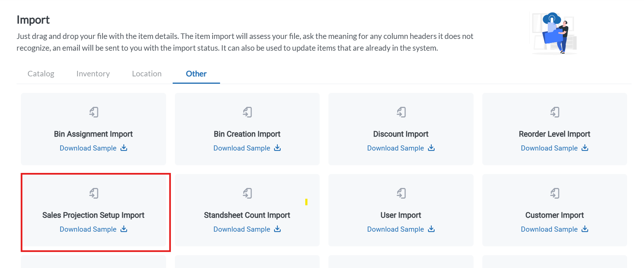Click download arrow icon for Reorder Level sample
Screen dimensions: 644x268
(x=585, y=148)
